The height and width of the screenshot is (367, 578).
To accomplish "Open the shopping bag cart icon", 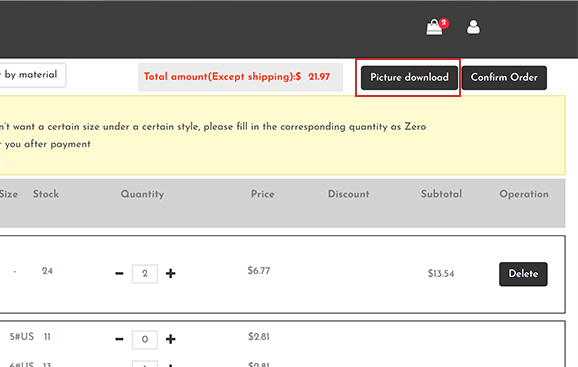I will pos(435,28).
